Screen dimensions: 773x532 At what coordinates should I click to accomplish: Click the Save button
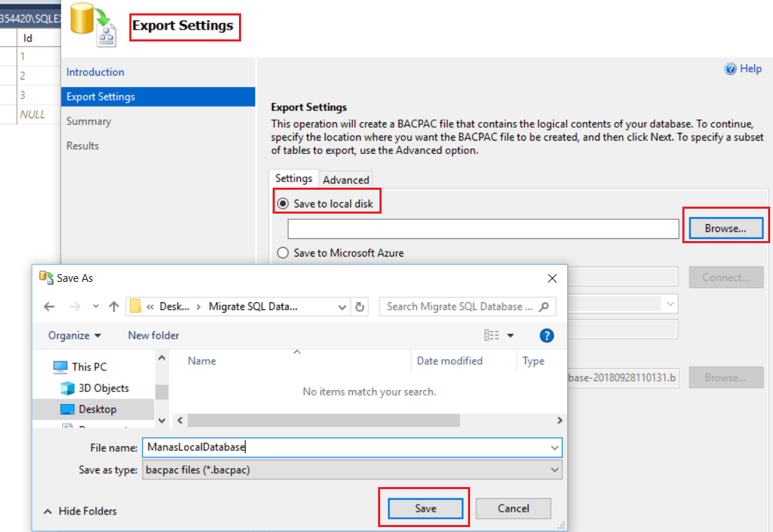(x=425, y=508)
